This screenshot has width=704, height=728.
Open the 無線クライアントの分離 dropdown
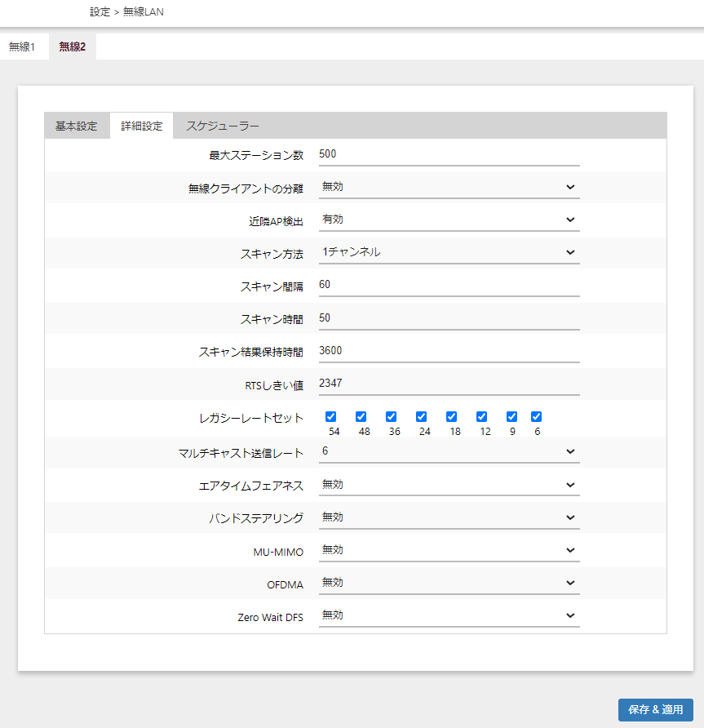pyautogui.click(x=449, y=187)
